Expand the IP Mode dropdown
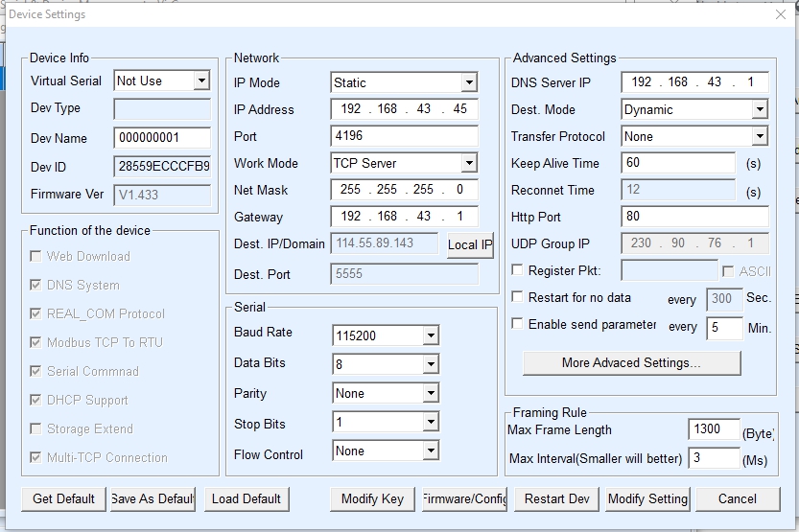Viewport: 799px width, 532px height. click(x=468, y=83)
